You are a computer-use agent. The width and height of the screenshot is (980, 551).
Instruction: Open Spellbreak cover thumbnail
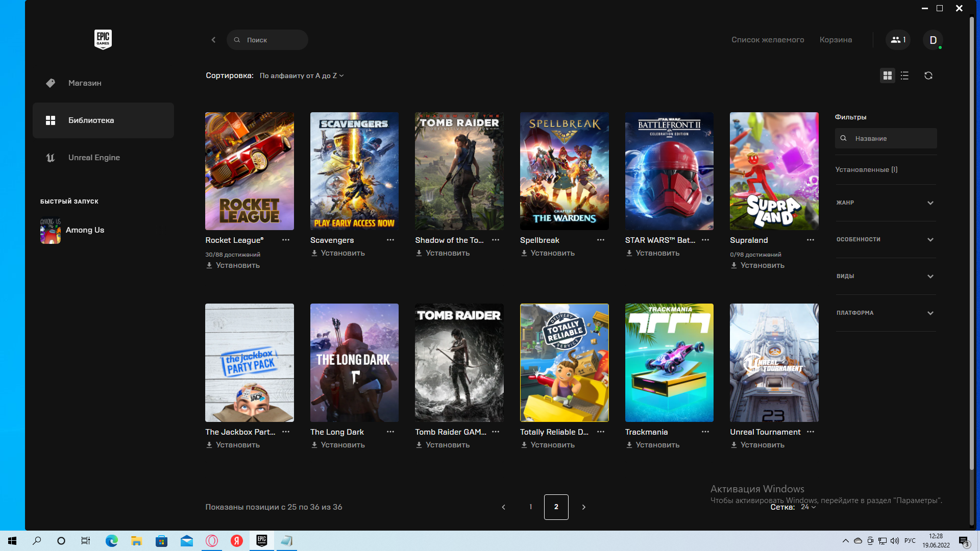pos(564,171)
